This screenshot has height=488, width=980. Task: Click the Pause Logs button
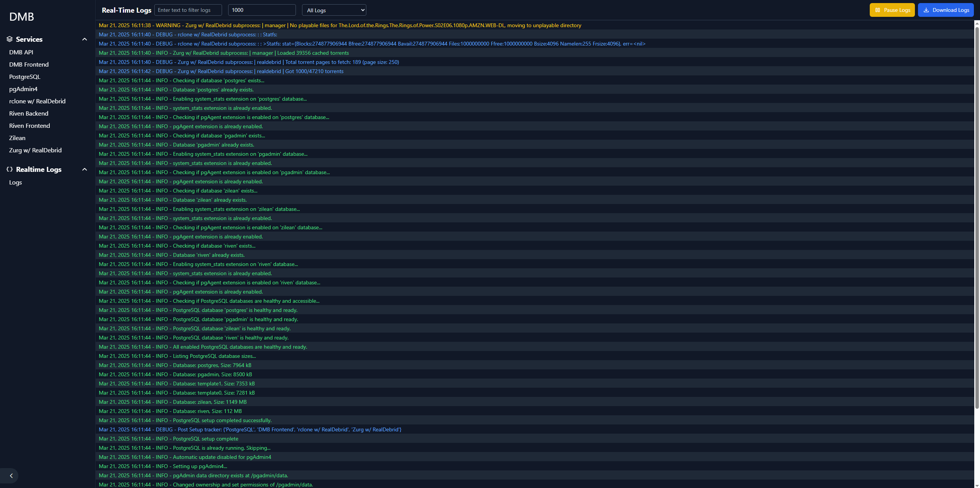pyautogui.click(x=892, y=10)
